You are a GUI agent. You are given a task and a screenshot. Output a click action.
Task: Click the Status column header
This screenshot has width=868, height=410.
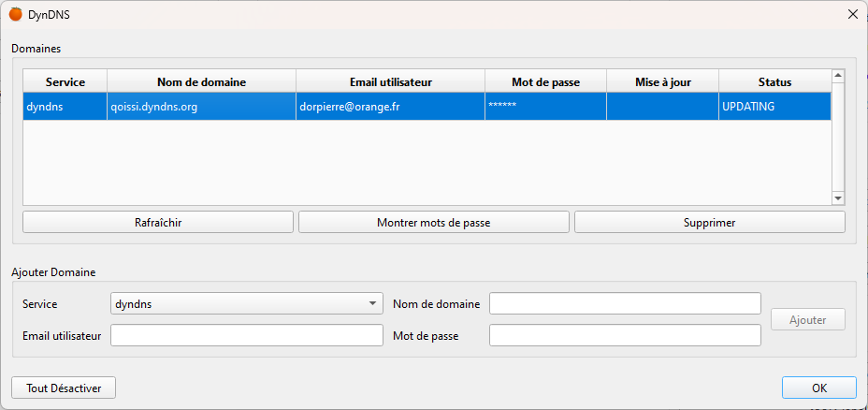pyautogui.click(x=775, y=82)
